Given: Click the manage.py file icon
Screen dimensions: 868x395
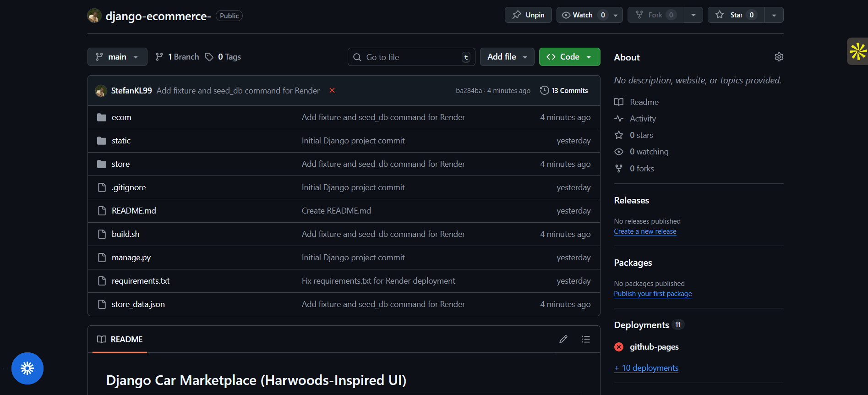Looking at the screenshot, I should pos(102,258).
